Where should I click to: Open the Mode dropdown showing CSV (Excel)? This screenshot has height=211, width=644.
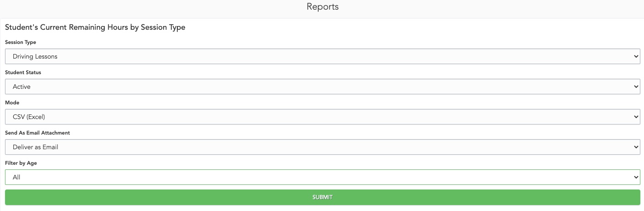(322, 117)
